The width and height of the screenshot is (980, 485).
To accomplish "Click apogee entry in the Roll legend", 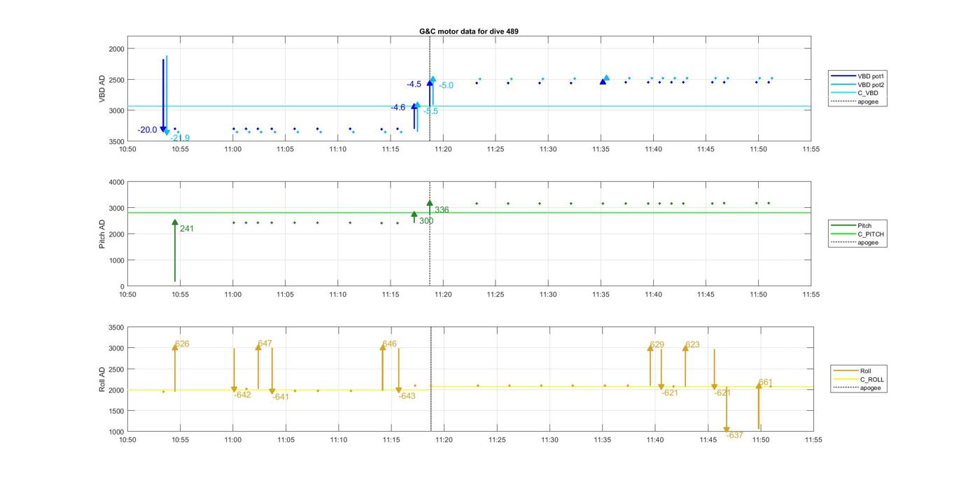I will [x=857, y=388].
